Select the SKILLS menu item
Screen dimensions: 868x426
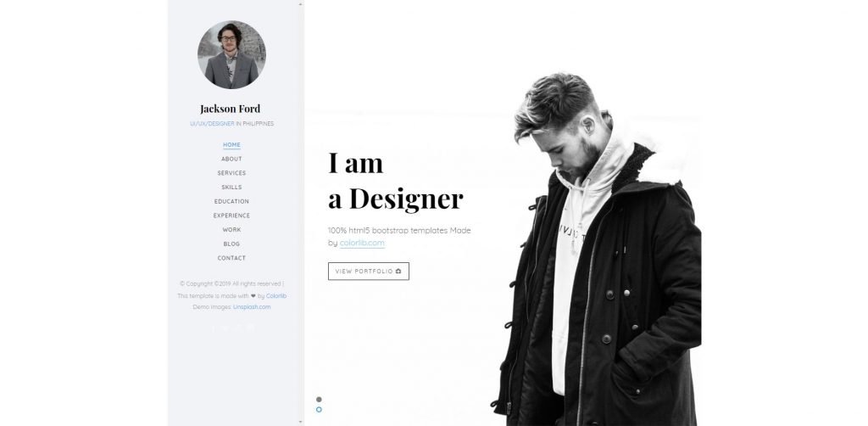pyautogui.click(x=231, y=188)
